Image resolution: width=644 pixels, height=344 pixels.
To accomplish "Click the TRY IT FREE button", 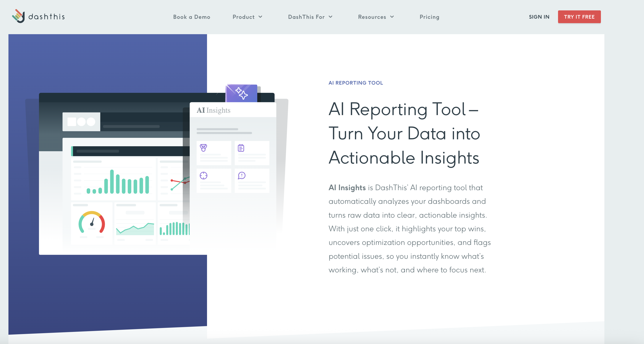I will pos(579,17).
